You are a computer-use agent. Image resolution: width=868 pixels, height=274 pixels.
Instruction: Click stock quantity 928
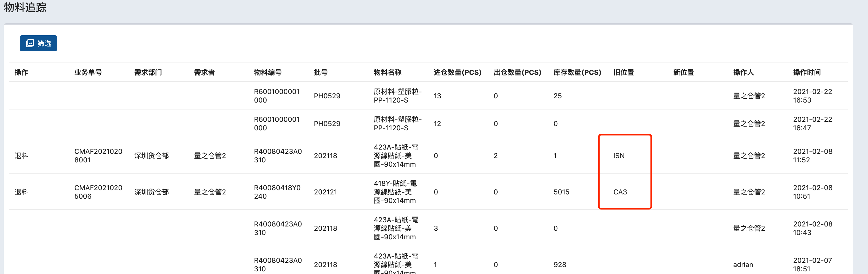tap(560, 265)
